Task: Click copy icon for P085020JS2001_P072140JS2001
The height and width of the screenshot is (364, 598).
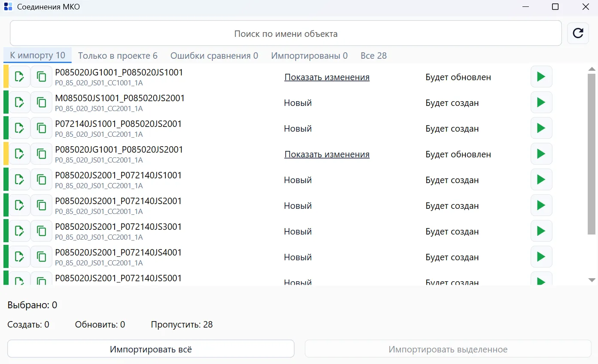Action: (x=41, y=205)
